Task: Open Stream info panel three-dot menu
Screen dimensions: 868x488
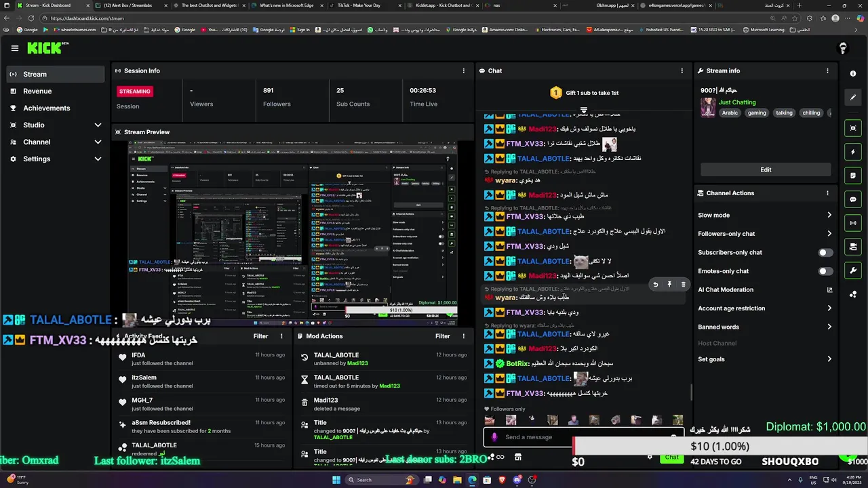Action: [827, 70]
